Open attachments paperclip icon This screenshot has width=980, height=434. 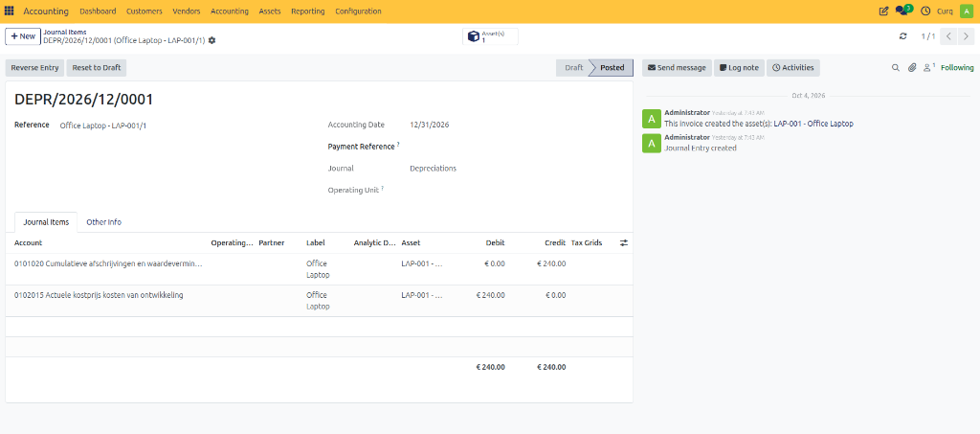point(912,67)
